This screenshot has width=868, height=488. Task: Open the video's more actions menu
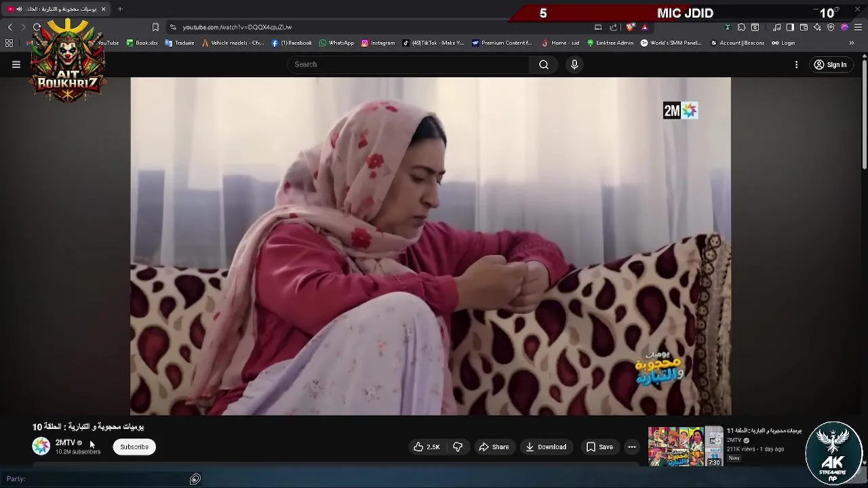tap(632, 447)
